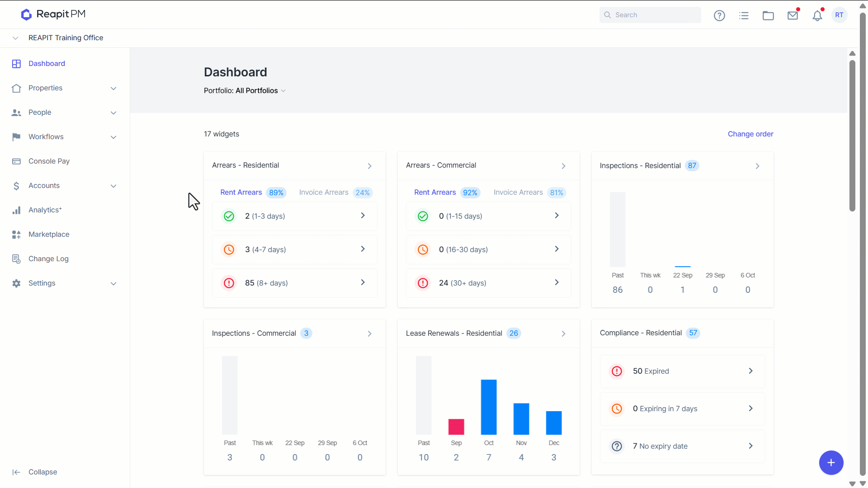
Task: Select Rent Arrears tab in Residential widget
Action: pos(253,192)
